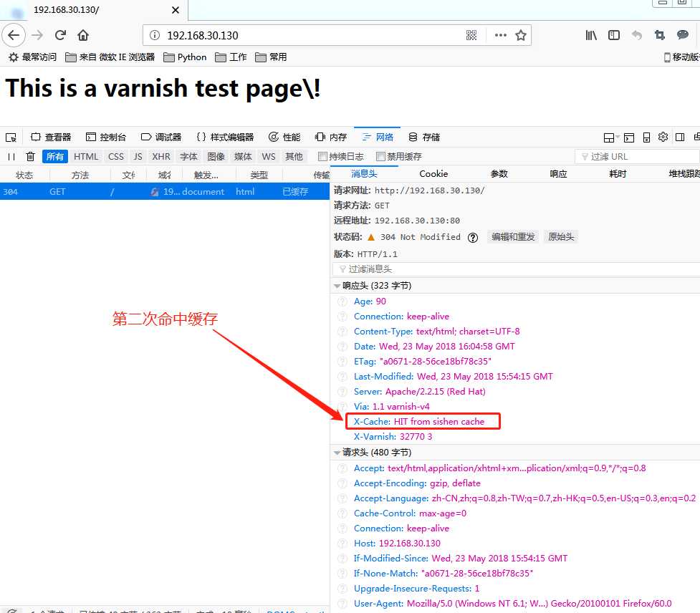The width and height of the screenshot is (700, 613).
Task: Click help icon beside Host header
Action: pyautogui.click(x=342, y=544)
